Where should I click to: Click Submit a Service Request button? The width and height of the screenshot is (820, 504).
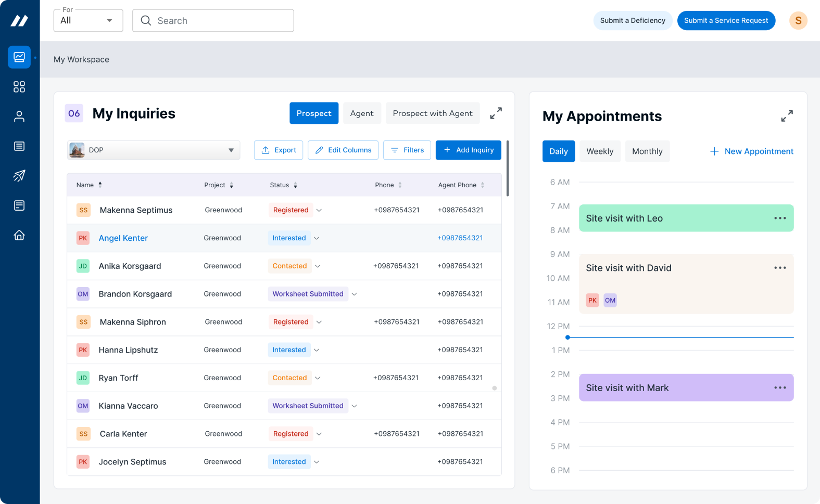coord(726,20)
